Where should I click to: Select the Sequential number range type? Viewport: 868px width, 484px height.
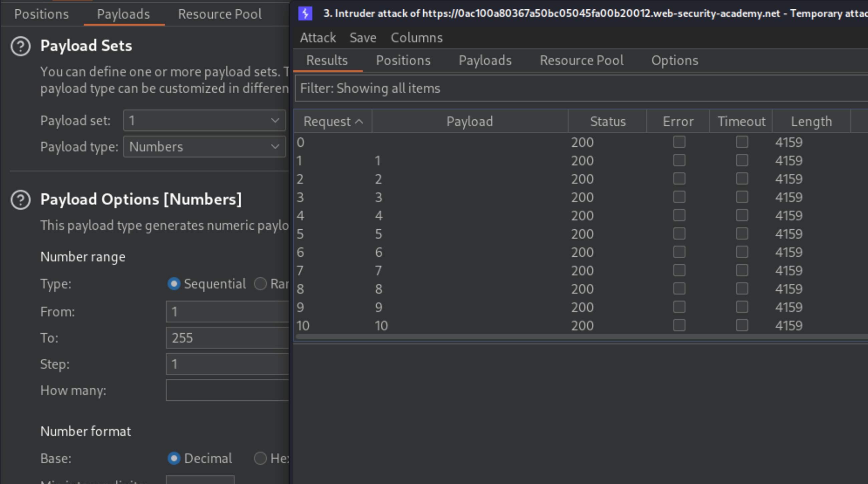coord(174,284)
